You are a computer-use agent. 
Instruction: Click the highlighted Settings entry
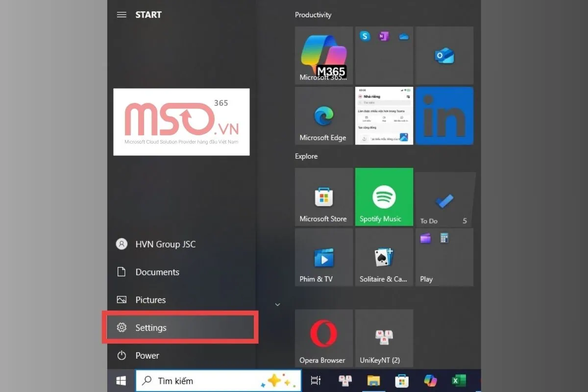click(x=150, y=327)
